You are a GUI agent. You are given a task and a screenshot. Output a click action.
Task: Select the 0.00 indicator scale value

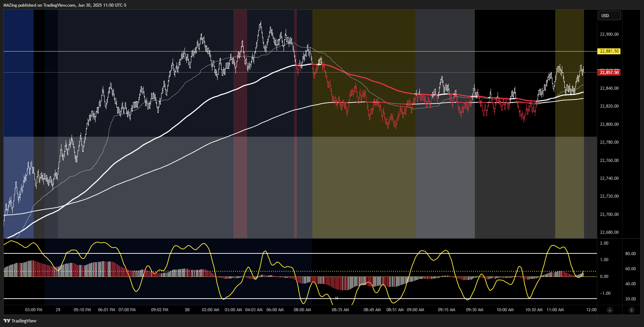pyautogui.click(x=604, y=277)
